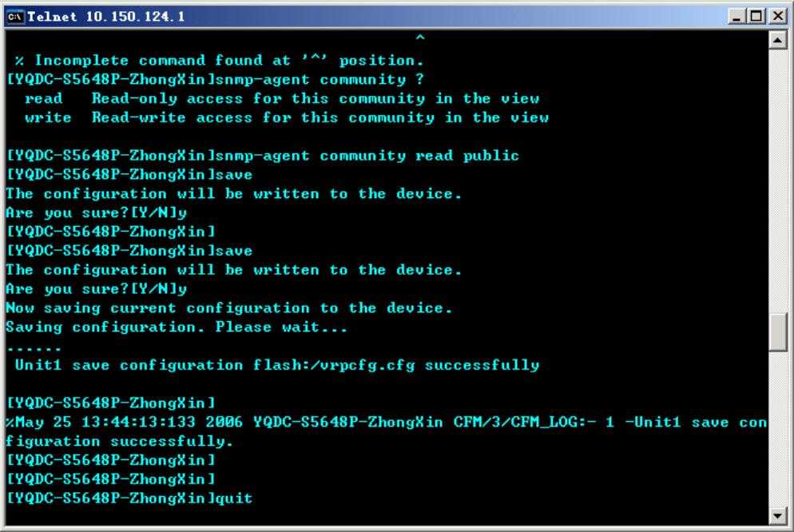
Task: Click the May 25 13:44:13 CFM_LOG line
Action: click(x=387, y=432)
